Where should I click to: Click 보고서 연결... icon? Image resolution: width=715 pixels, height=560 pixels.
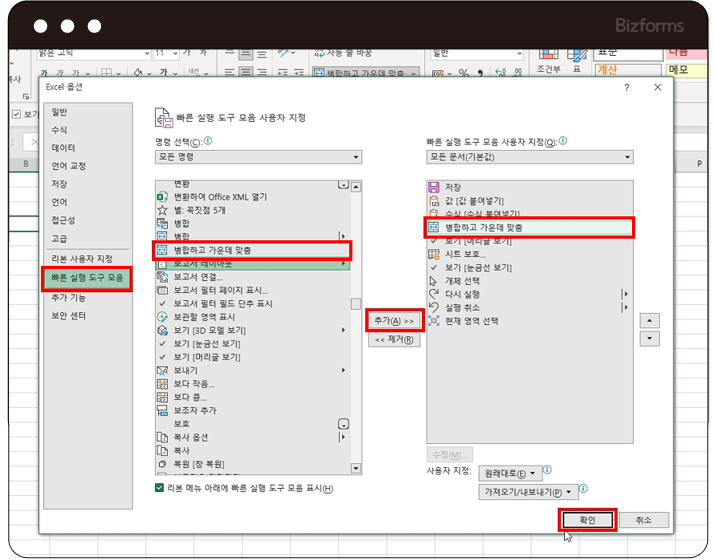point(162,277)
